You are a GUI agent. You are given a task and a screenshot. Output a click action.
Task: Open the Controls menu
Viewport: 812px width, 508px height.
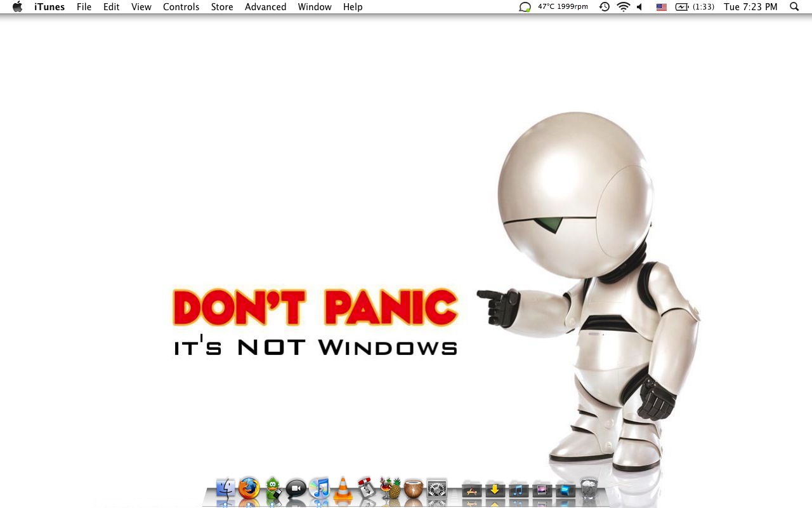(181, 7)
